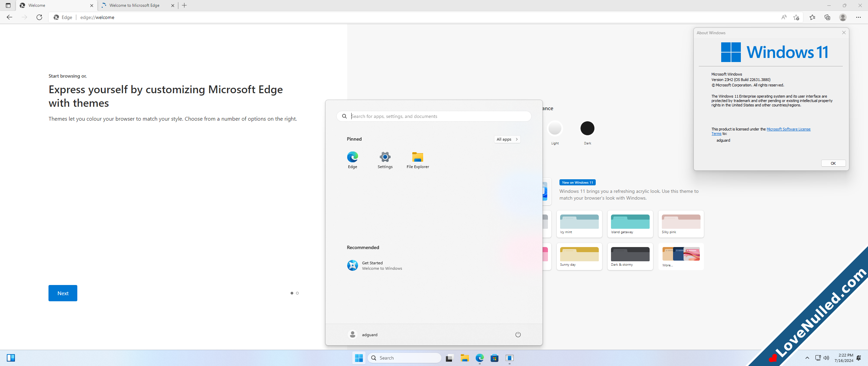This screenshot has width=868, height=366.
Task: Open pinned File Explorer in Start menu
Action: (418, 160)
